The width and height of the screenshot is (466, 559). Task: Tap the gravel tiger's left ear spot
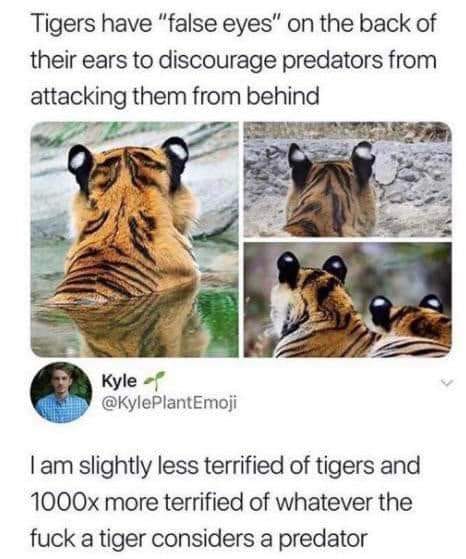298,154
